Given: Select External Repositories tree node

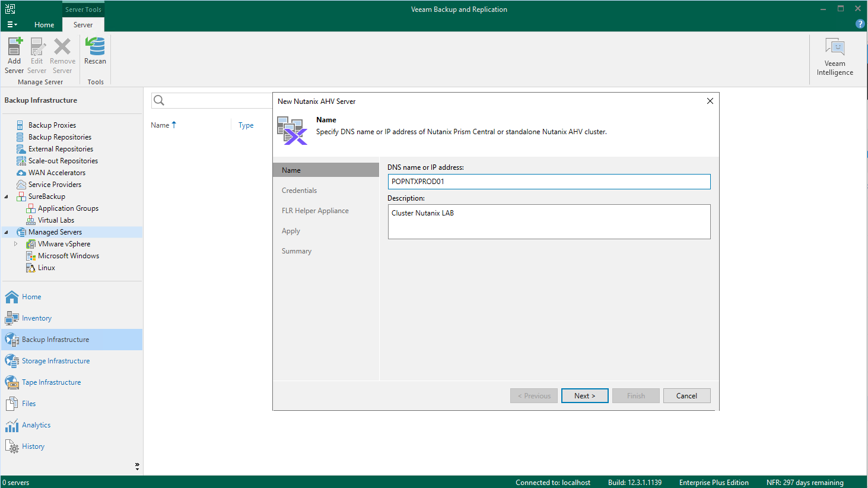Looking at the screenshot, I should pos(61,149).
